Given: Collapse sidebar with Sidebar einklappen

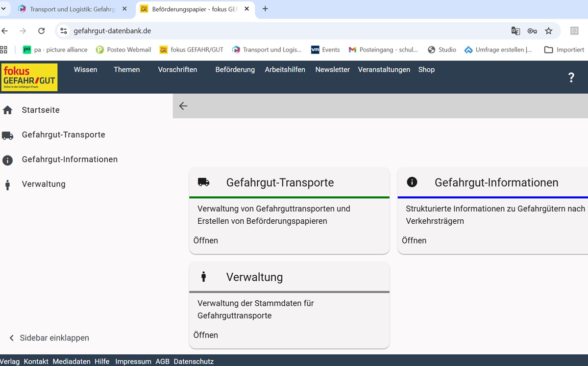Looking at the screenshot, I should point(49,338).
